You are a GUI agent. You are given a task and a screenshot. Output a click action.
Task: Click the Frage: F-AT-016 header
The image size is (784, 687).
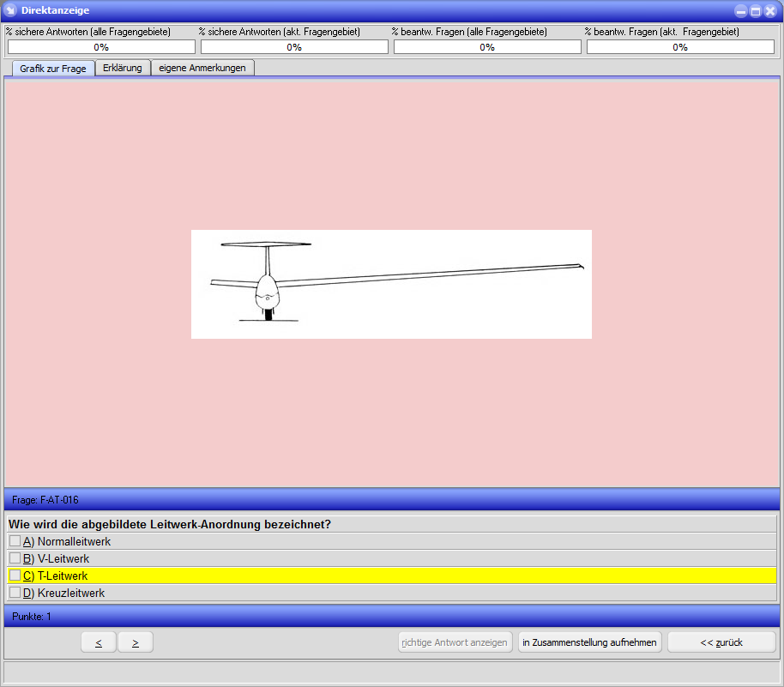click(392, 499)
